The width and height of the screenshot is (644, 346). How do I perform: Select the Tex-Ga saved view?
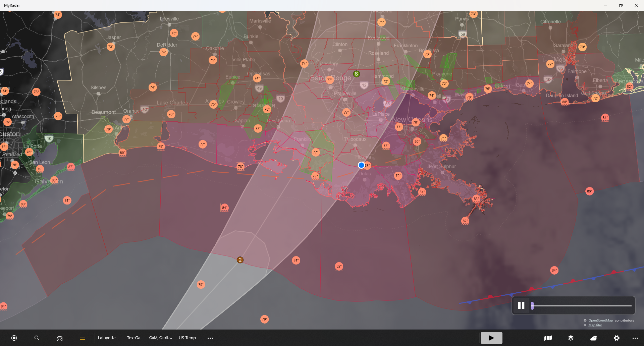click(x=133, y=338)
